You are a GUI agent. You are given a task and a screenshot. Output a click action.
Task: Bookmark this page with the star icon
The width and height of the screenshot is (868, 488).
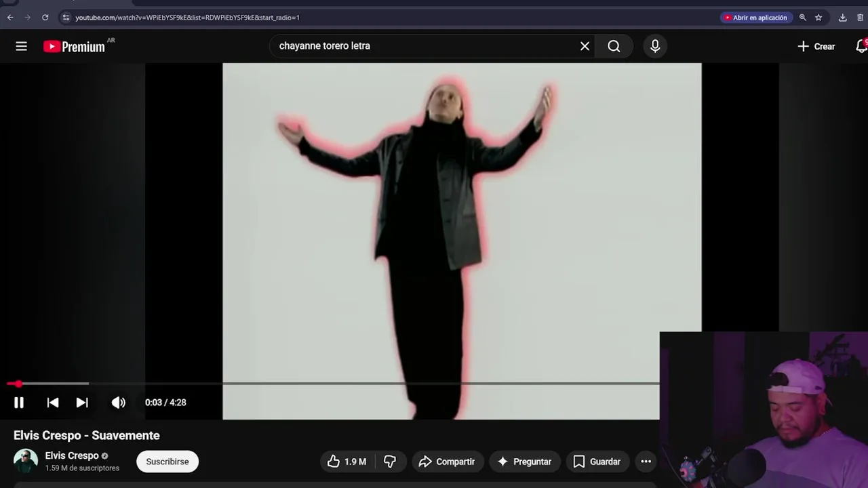(x=818, y=18)
